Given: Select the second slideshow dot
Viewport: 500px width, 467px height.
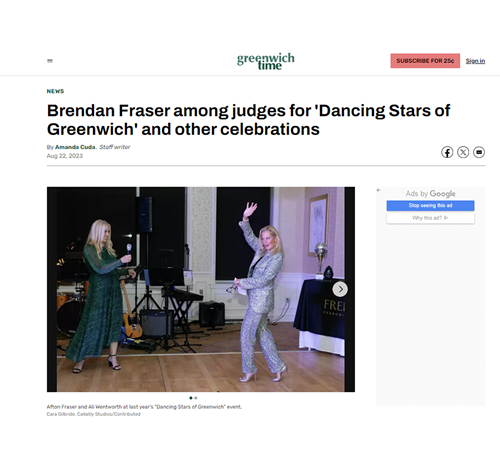Looking at the screenshot, I should (x=196, y=398).
